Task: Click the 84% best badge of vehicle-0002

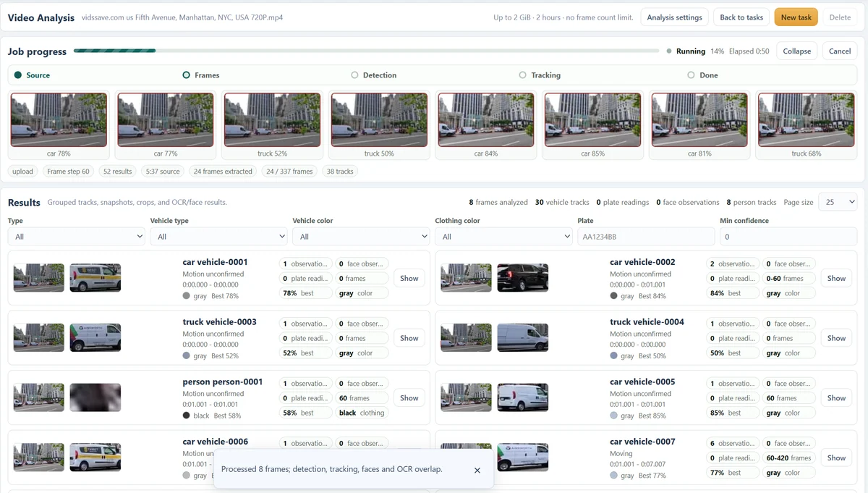Action: coord(733,293)
